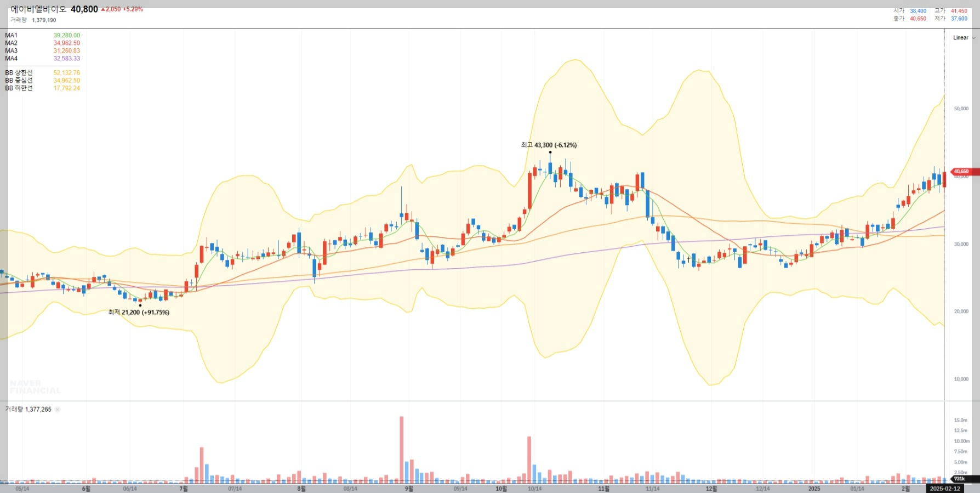Click the 7.50m volume axis label
Screen dimensions: 980x493
[960, 452]
